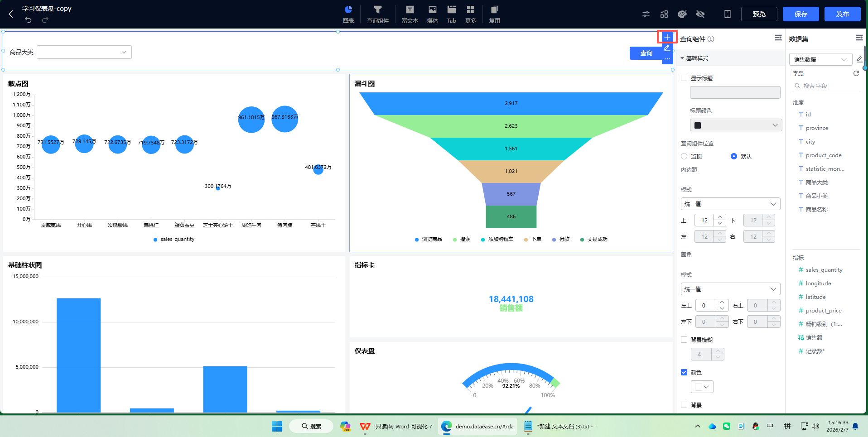Click the 保存 save button
This screenshot has width=868, height=437.
[x=801, y=14]
